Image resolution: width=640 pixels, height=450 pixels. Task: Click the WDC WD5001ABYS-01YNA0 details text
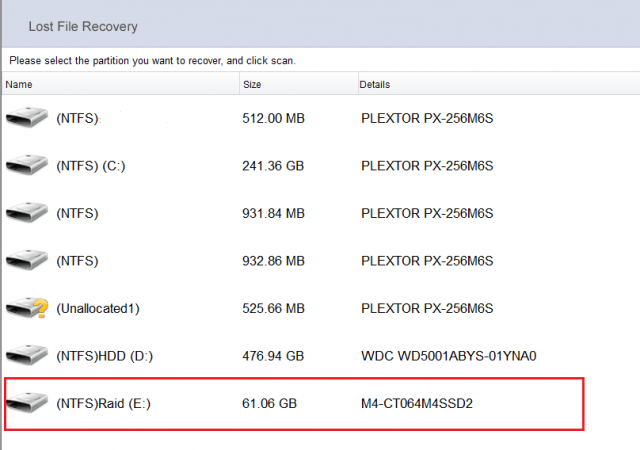click(x=441, y=356)
